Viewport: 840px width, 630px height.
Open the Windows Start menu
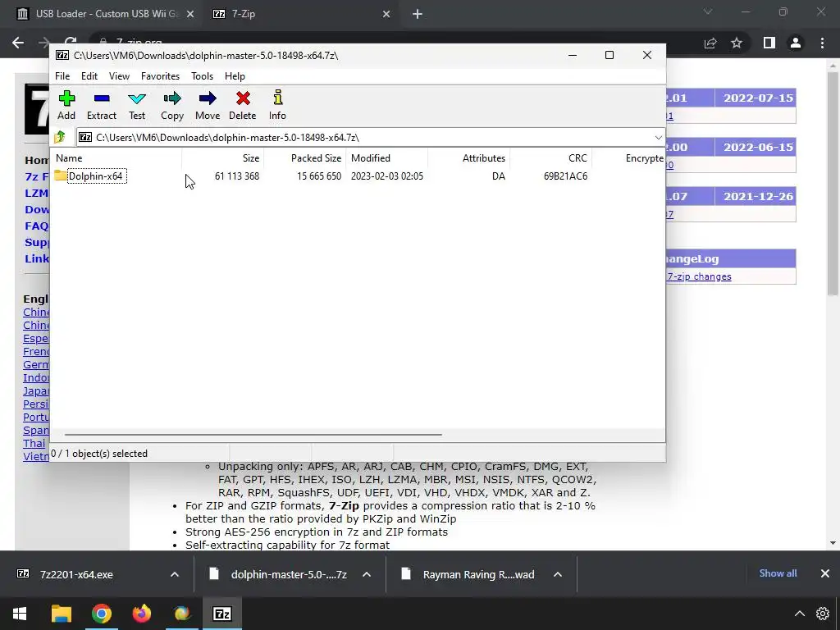tap(20, 614)
